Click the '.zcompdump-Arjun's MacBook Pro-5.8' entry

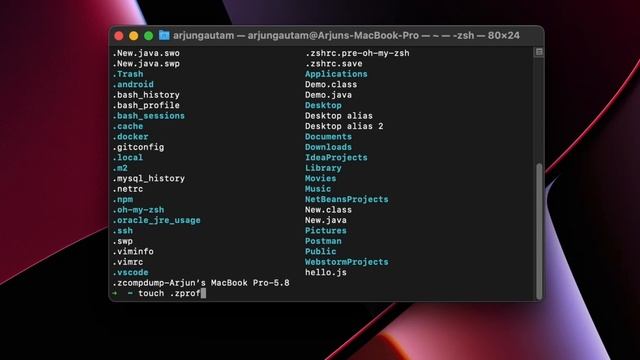click(201, 283)
